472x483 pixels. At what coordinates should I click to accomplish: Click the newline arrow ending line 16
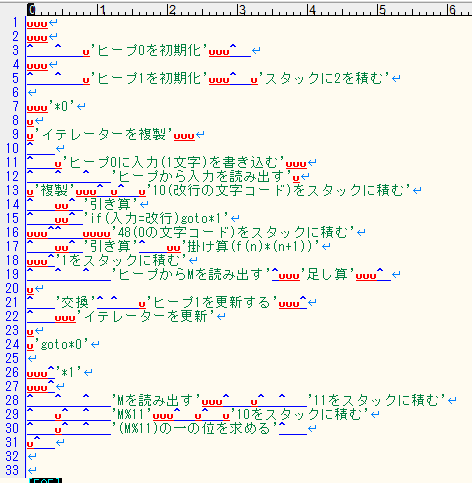tap(361, 233)
